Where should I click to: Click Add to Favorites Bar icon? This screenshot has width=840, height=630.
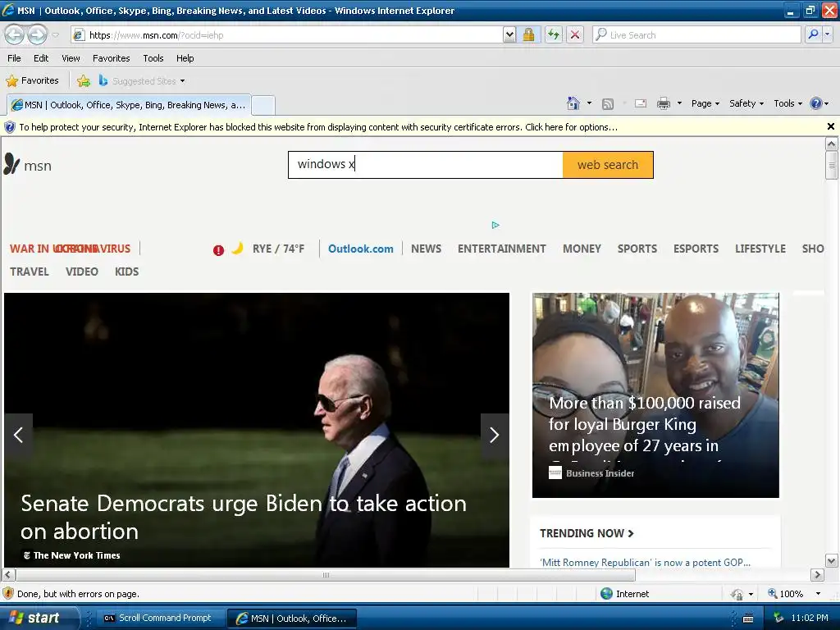(x=84, y=81)
